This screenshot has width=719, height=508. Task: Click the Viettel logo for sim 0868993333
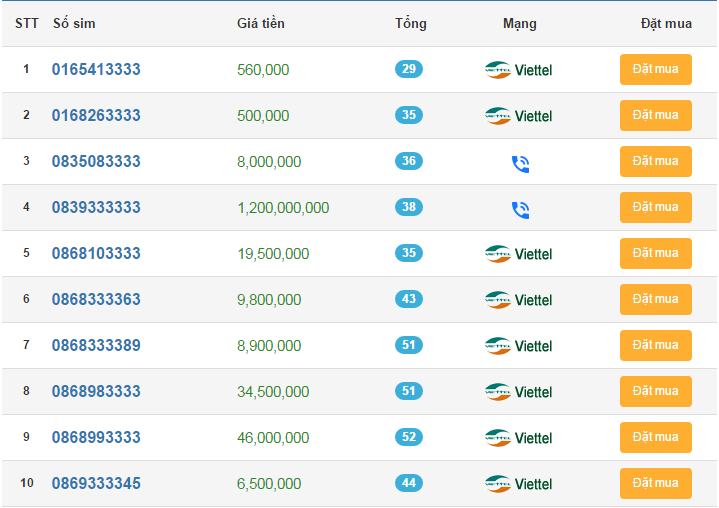pos(518,438)
